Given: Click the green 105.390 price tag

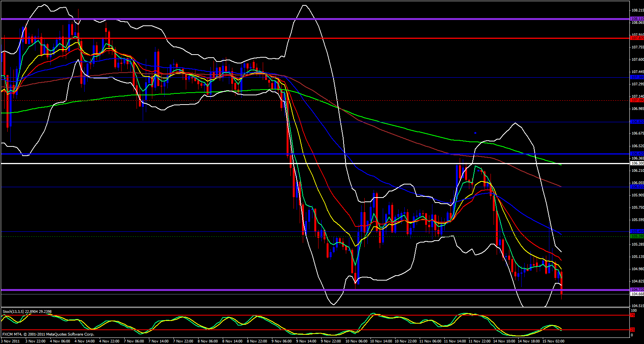Looking at the screenshot, I should [x=637, y=236].
